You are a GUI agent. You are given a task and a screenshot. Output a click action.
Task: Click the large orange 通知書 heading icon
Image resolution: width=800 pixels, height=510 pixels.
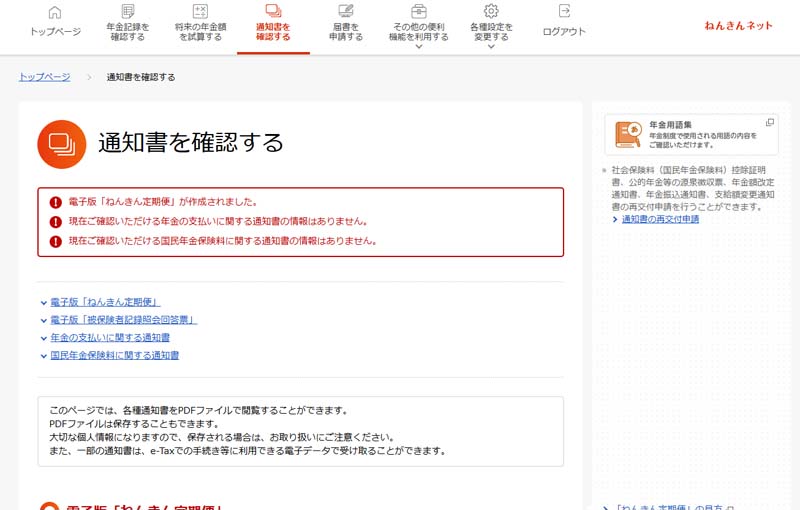click(62, 144)
